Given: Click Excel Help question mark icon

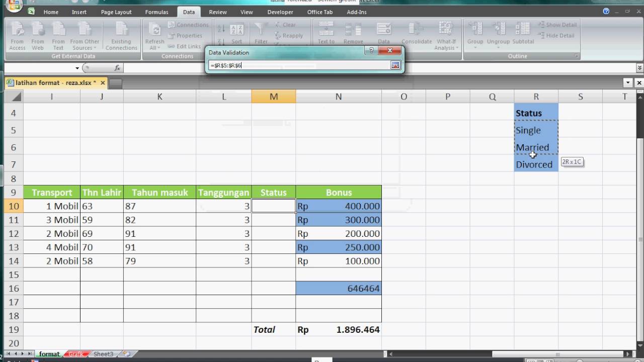Looking at the screenshot, I should 606,12.
